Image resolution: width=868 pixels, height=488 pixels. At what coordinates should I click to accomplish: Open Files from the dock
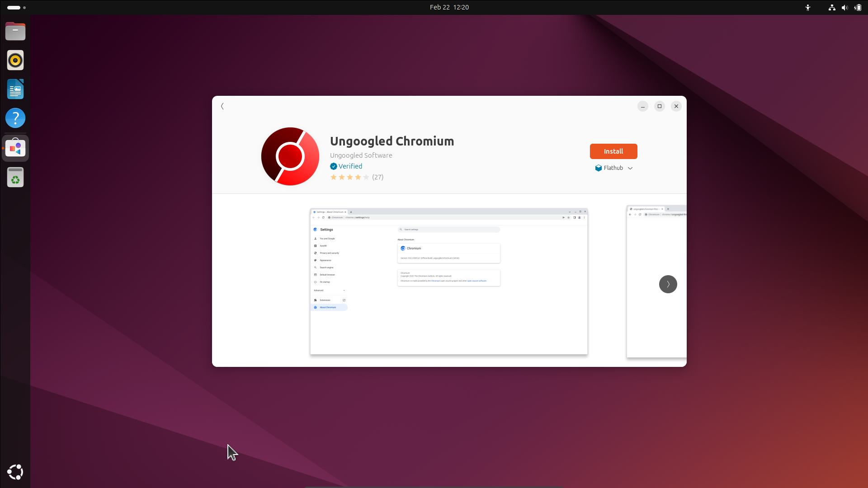click(15, 31)
